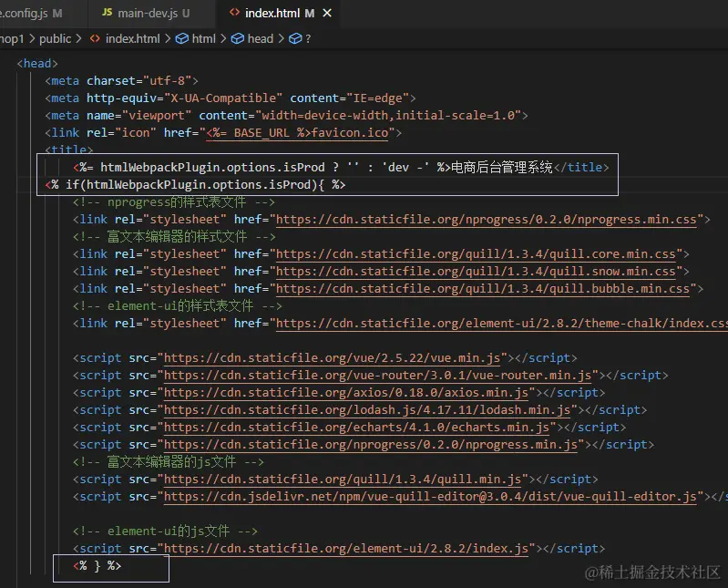Click the index.html breadcrumb file icon
Image resolution: width=728 pixels, height=588 pixels.
click(x=95, y=38)
